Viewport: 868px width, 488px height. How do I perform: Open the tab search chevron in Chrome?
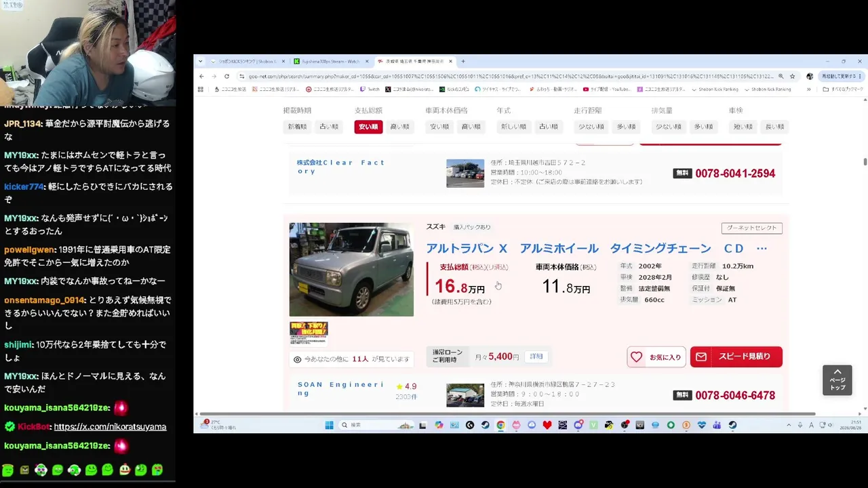click(x=200, y=61)
